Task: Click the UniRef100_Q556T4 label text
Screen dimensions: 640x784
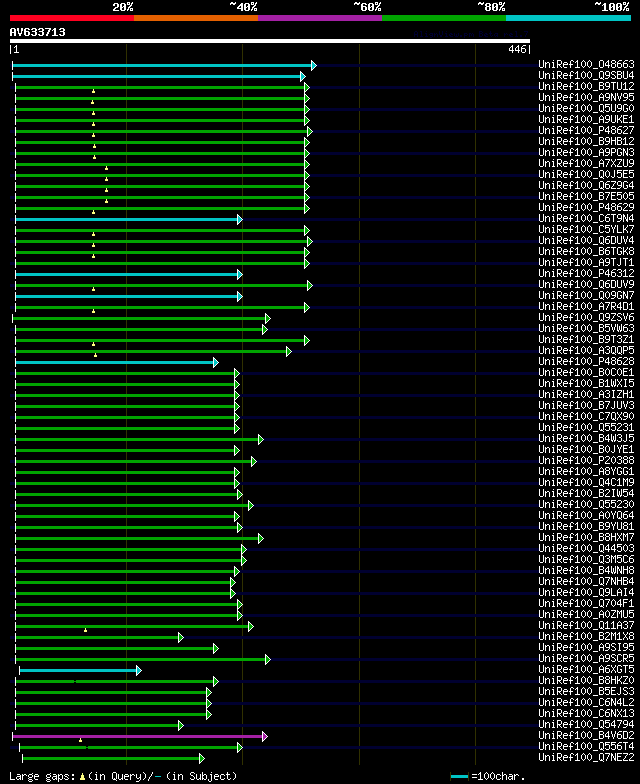Action: point(586,746)
